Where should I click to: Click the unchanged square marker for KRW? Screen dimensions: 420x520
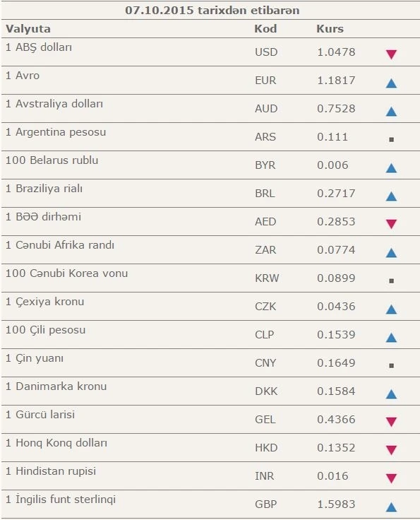point(391,281)
